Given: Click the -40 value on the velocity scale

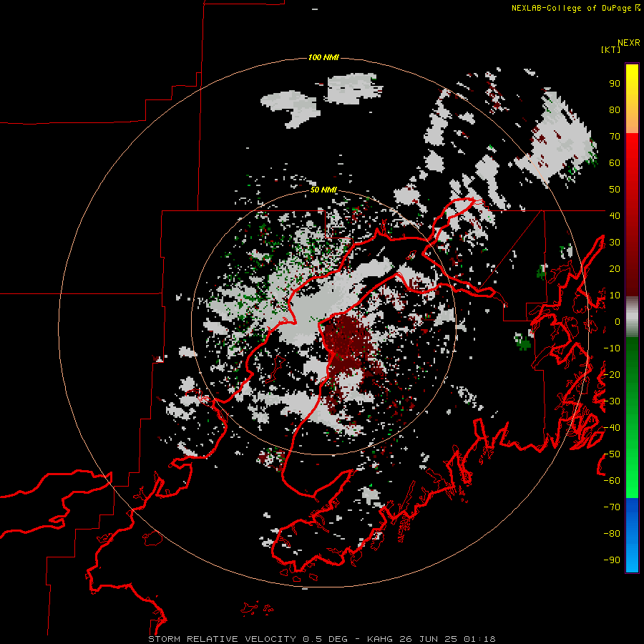Looking at the screenshot, I should point(612,428).
